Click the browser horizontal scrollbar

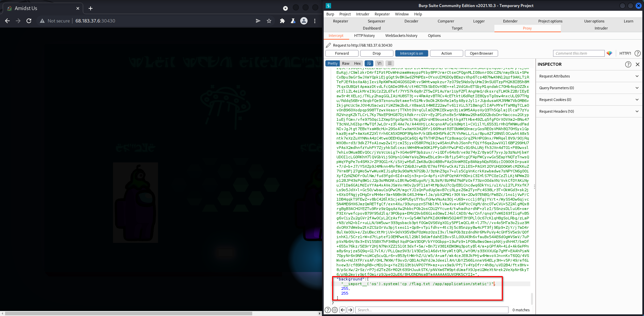coord(129,314)
